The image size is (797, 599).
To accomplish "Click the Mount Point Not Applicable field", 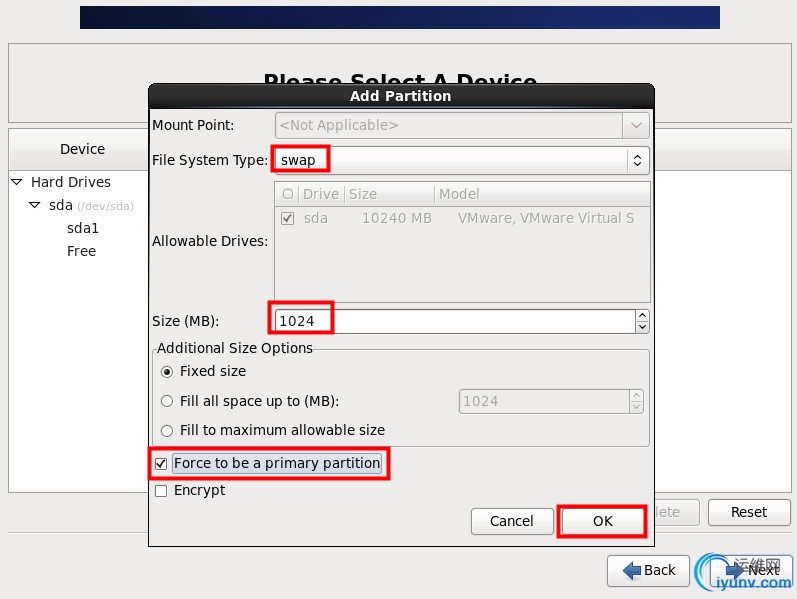I will [x=449, y=125].
